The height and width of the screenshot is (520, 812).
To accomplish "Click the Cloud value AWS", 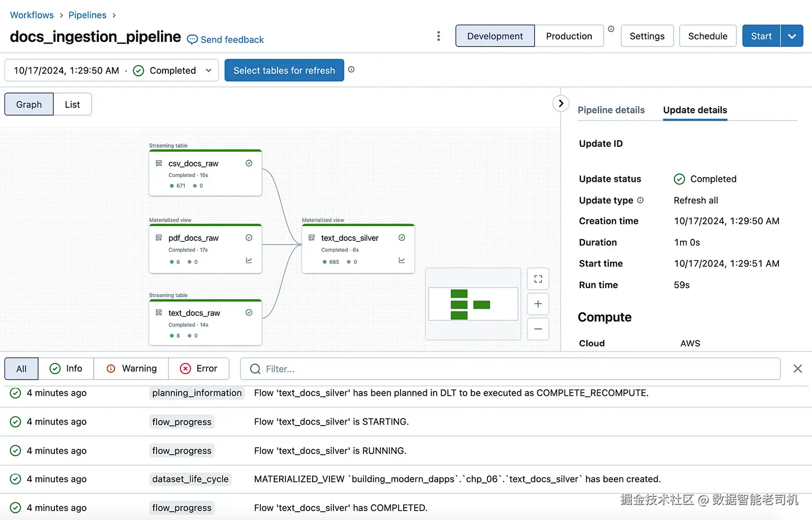I will point(690,343).
